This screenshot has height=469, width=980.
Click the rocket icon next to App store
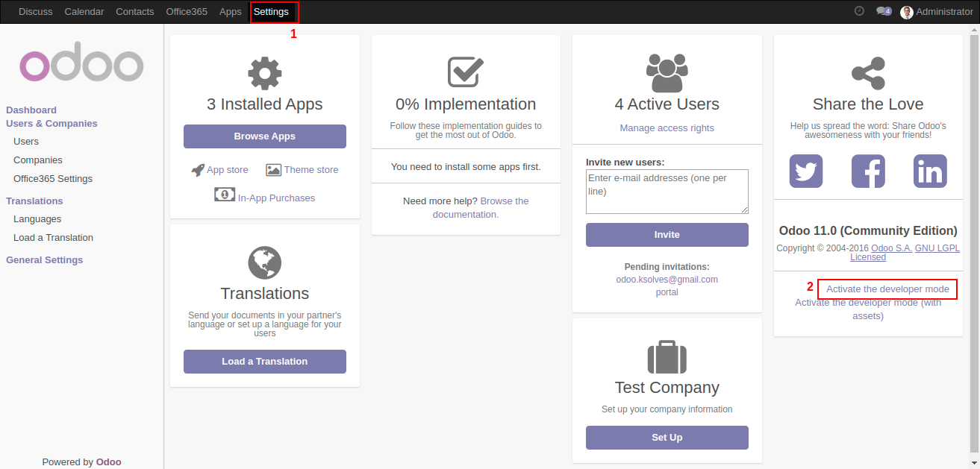pyautogui.click(x=198, y=170)
